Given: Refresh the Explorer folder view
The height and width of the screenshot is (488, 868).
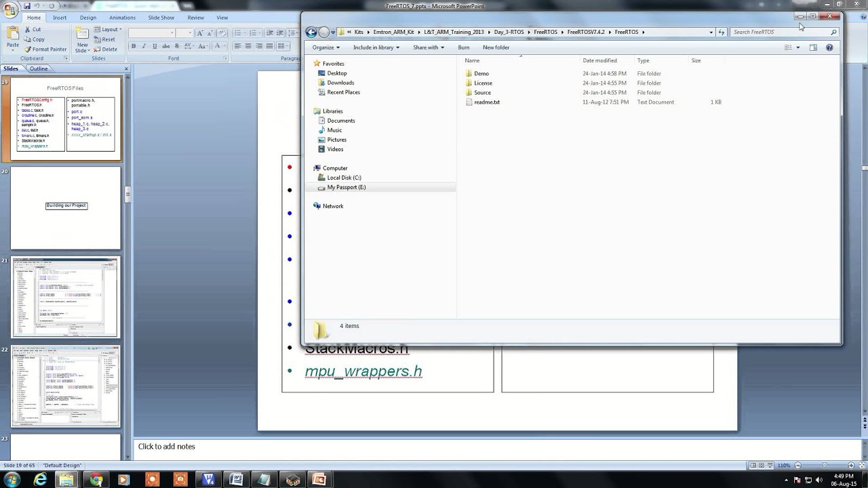Looking at the screenshot, I should (x=722, y=32).
